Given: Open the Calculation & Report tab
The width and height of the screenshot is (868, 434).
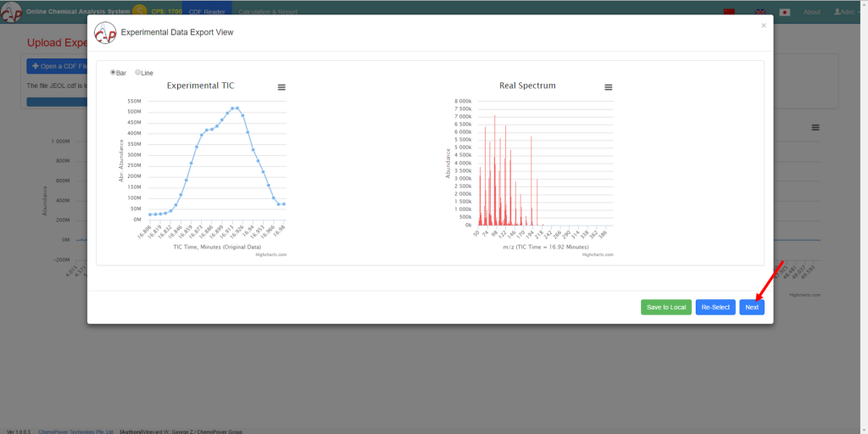Looking at the screenshot, I should click(x=268, y=12).
